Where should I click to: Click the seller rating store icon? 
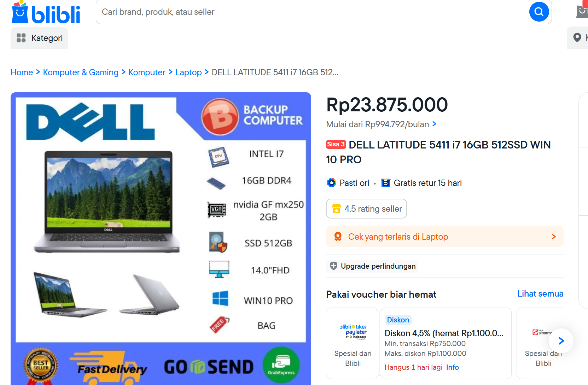tap(336, 209)
